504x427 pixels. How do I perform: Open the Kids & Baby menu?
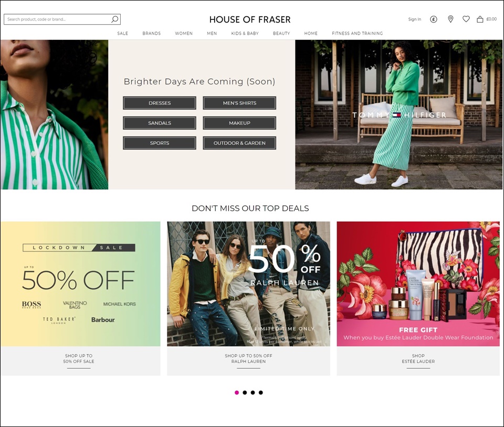pyautogui.click(x=245, y=34)
